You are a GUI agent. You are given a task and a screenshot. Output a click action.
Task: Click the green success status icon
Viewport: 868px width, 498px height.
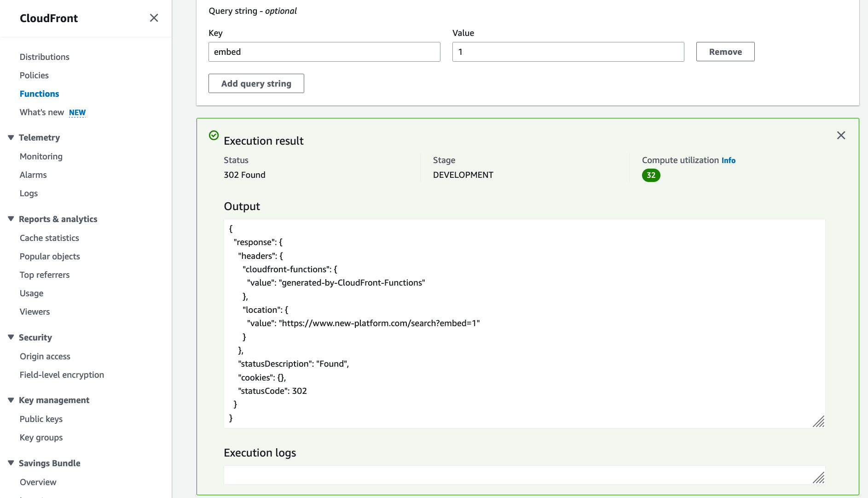tap(214, 135)
